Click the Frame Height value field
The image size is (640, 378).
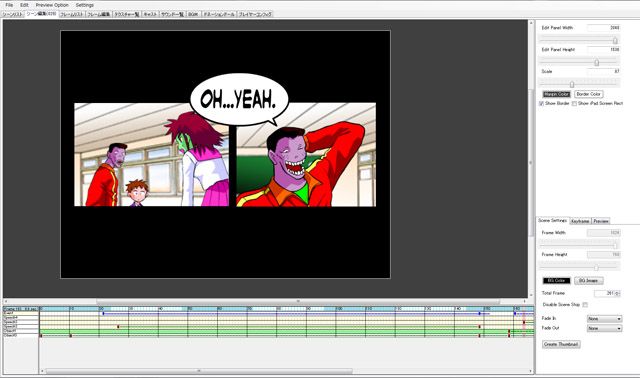coord(604,254)
